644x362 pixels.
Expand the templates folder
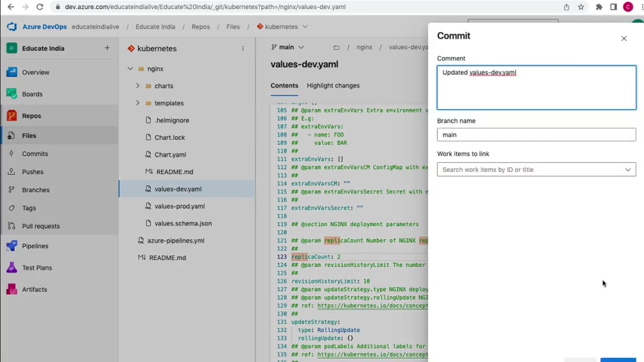point(137,103)
